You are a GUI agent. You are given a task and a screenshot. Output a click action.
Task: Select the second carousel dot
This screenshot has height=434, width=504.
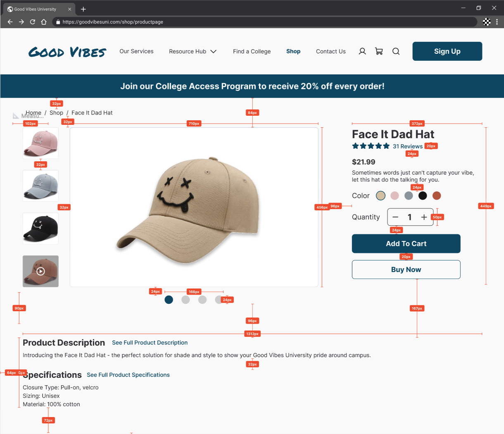pos(185,300)
